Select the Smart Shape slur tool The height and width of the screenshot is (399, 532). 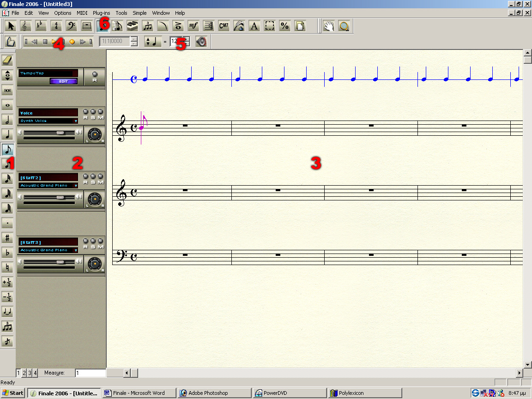point(163,26)
